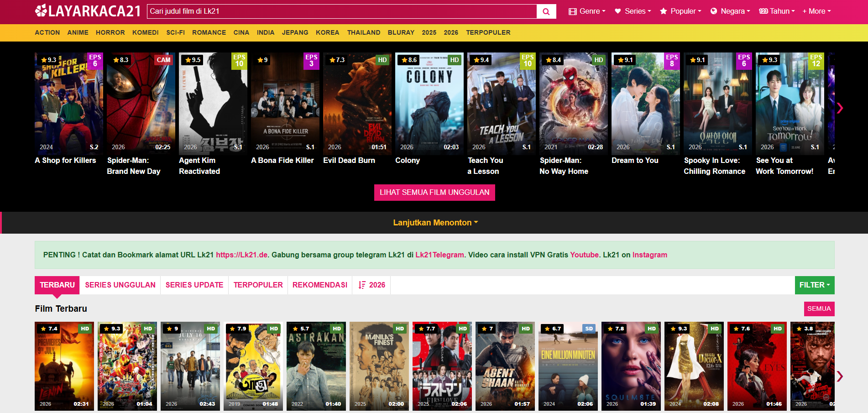868x413 pixels.
Task: Open Eine Million Minuten poster
Action: pos(568,366)
